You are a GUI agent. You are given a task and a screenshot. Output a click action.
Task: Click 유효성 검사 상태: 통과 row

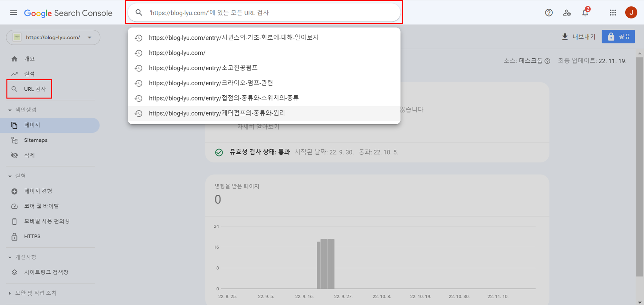pyautogui.click(x=377, y=152)
